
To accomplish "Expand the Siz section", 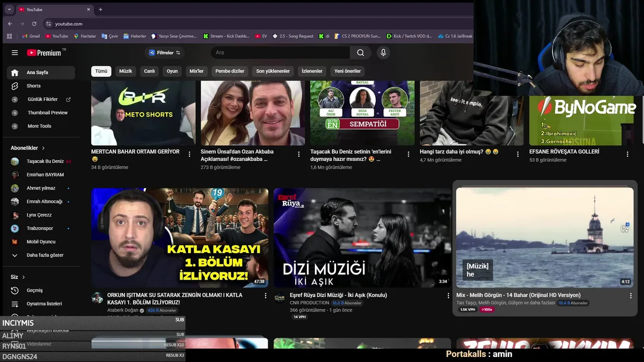I will point(18,277).
